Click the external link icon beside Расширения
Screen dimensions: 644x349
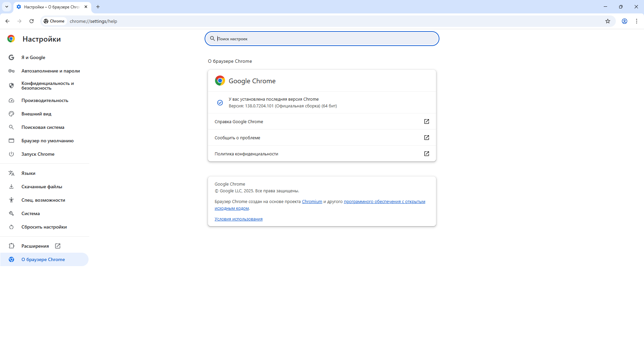pos(58,246)
